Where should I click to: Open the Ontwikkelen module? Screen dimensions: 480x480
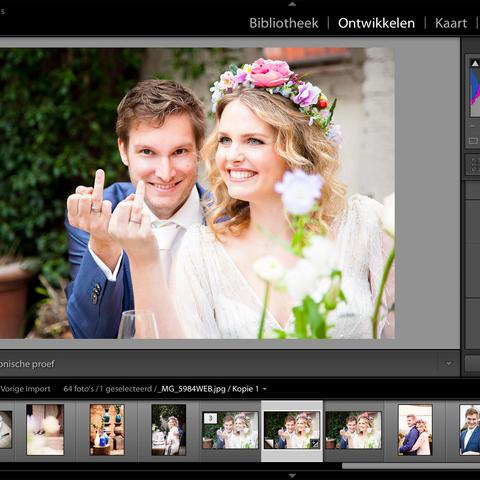pos(376,23)
